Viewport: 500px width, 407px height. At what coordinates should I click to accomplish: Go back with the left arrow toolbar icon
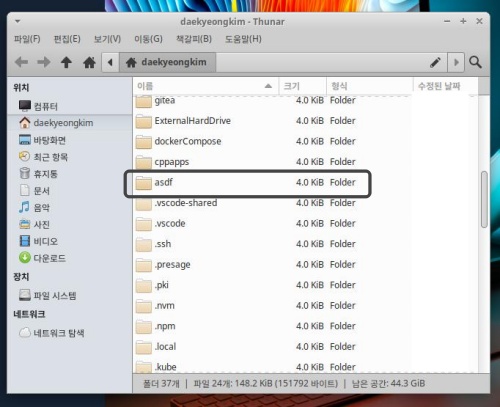(x=22, y=62)
